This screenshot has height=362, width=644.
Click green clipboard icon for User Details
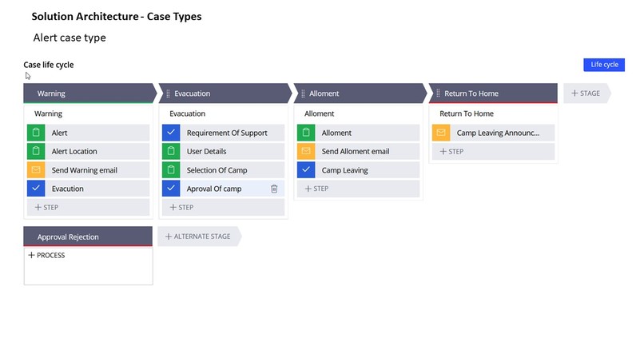click(x=171, y=151)
